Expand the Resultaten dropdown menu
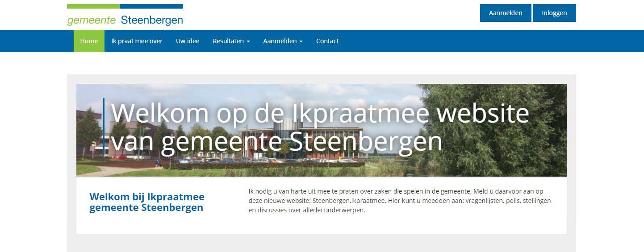Image resolution: width=644 pixels, height=252 pixels. pos(231,41)
